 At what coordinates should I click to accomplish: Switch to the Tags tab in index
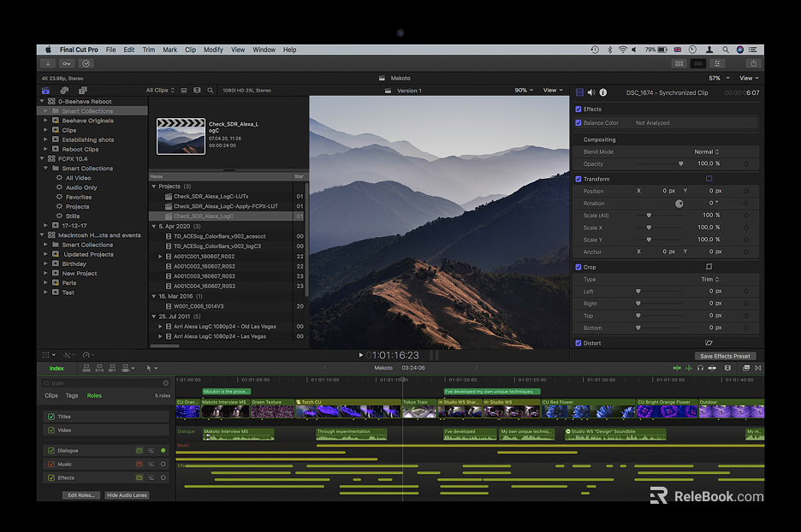click(x=72, y=396)
